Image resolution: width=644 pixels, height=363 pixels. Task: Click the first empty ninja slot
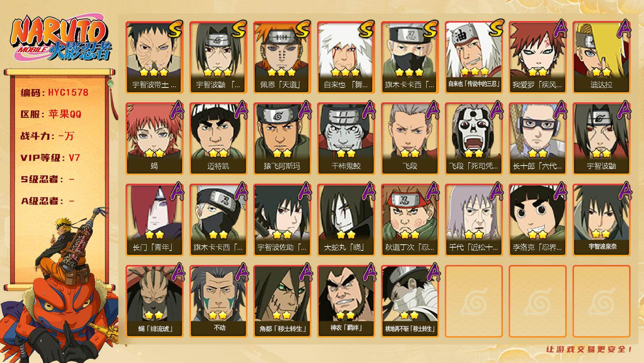(x=473, y=301)
